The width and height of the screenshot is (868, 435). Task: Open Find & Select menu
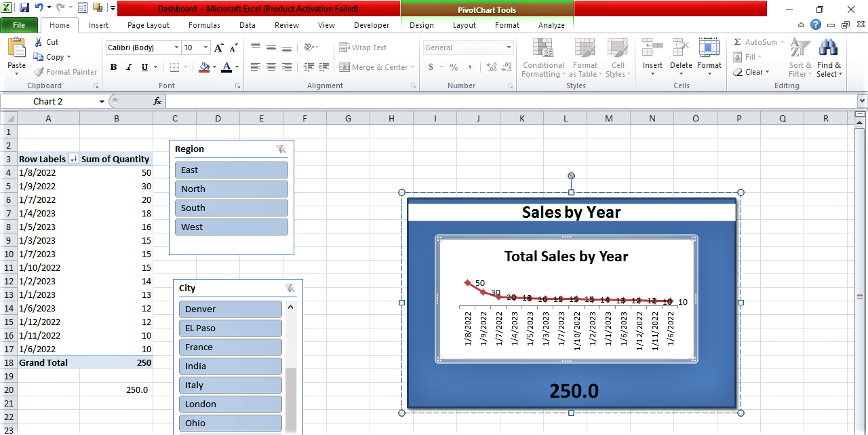[829, 58]
